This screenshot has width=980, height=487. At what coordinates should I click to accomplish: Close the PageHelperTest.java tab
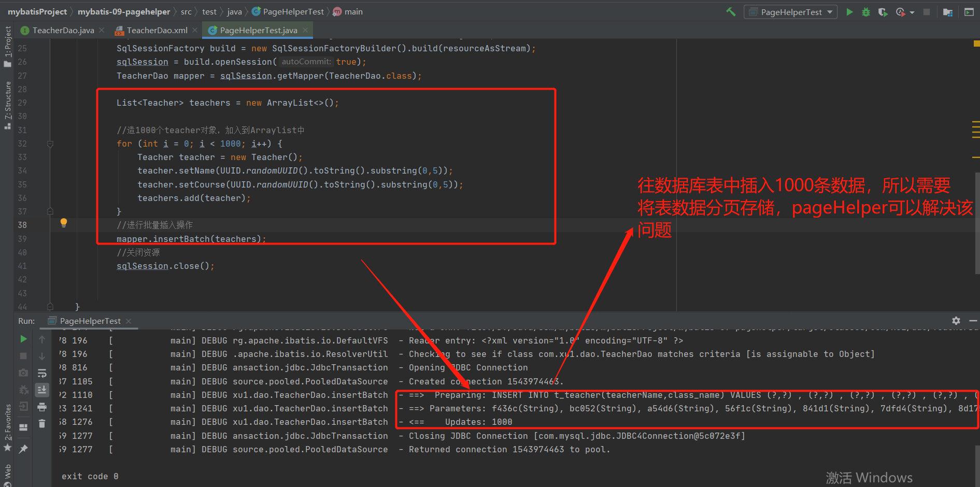pyautogui.click(x=306, y=30)
